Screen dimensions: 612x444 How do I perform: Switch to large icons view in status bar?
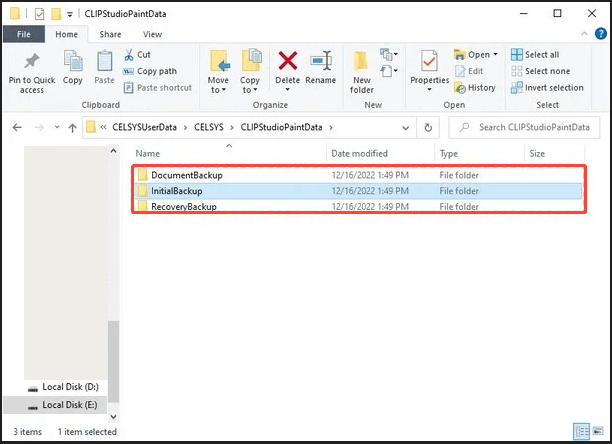(x=598, y=431)
